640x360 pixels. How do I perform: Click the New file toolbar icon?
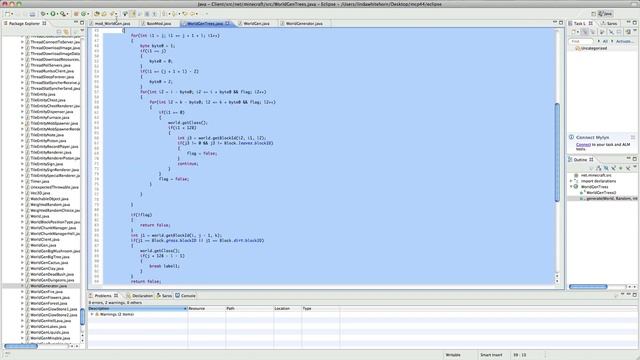tap(7, 13)
